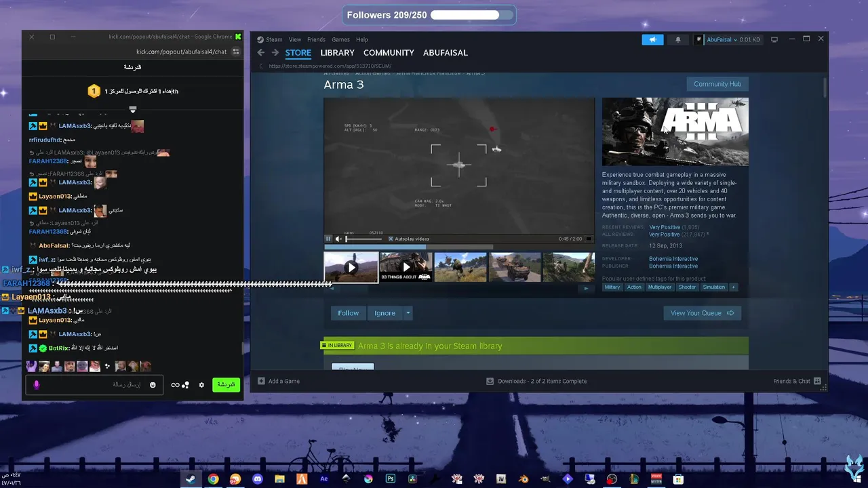Mute the trailer with the speaker icon
The image size is (868, 488).
pyautogui.click(x=338, y=239)
